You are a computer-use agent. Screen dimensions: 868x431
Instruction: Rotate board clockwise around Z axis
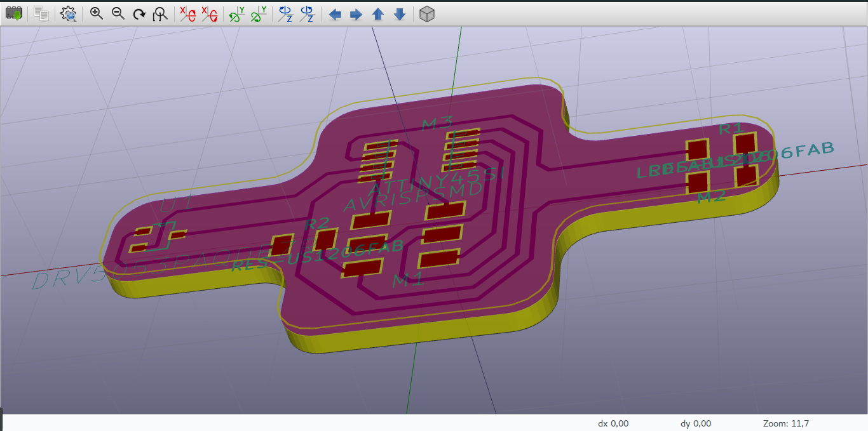click(x=284, y=14)
